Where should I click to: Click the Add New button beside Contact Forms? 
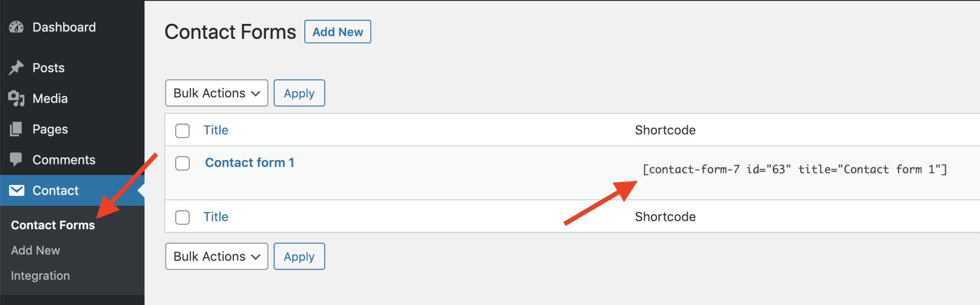tap(337, 32)
